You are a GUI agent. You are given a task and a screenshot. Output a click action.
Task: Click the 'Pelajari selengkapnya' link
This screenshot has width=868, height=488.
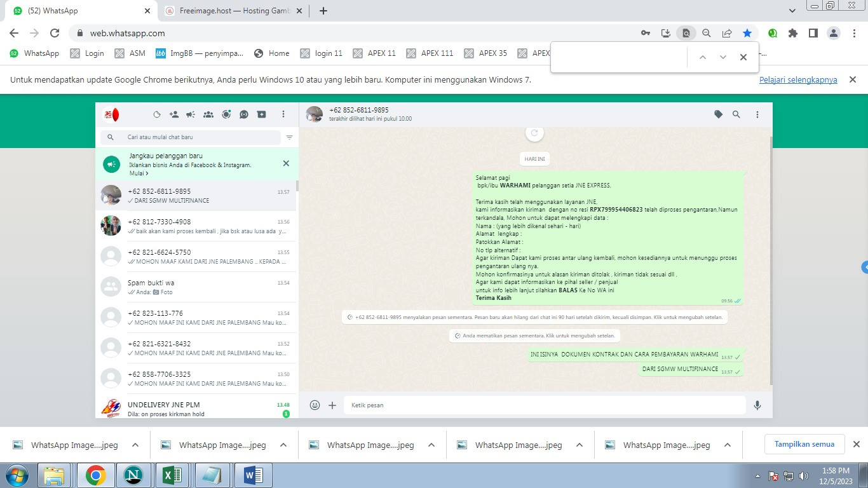coord(798,80)
